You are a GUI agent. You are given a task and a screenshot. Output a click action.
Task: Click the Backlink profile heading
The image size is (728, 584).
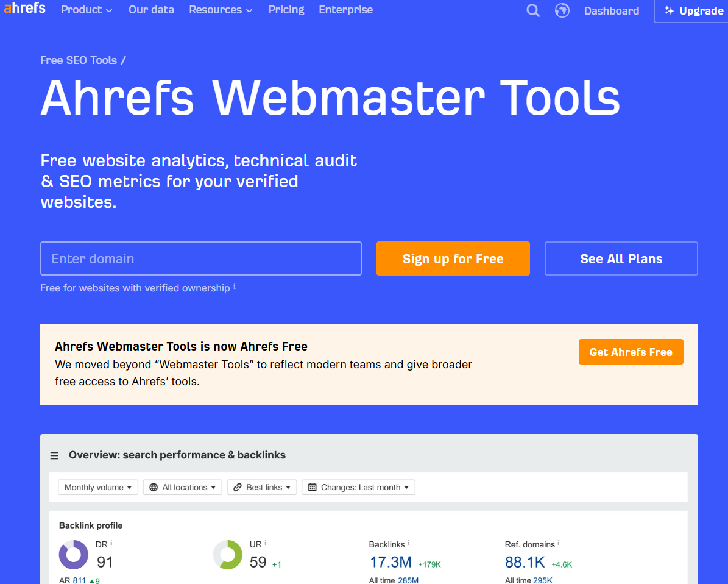point(91,525)
